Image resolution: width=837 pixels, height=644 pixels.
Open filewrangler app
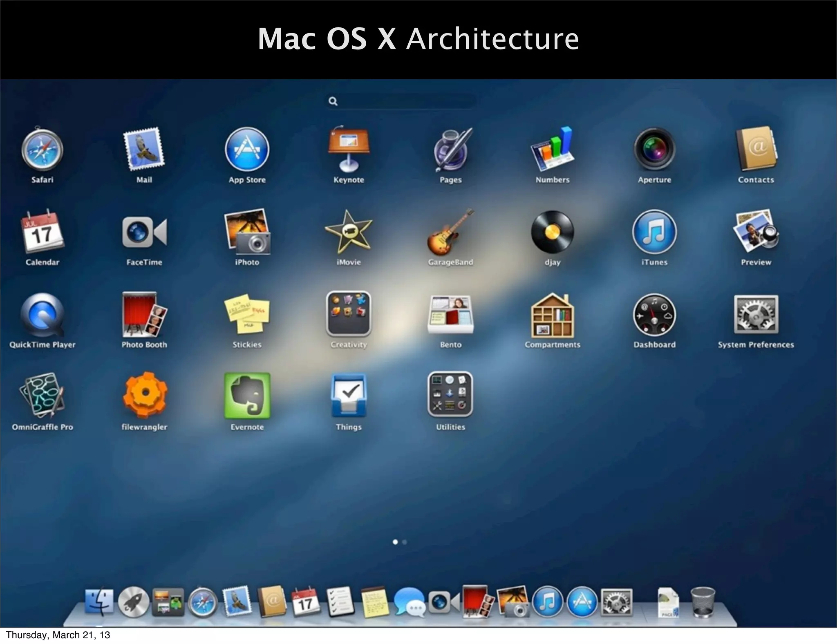pyautogui.click(x=145, y=395)
